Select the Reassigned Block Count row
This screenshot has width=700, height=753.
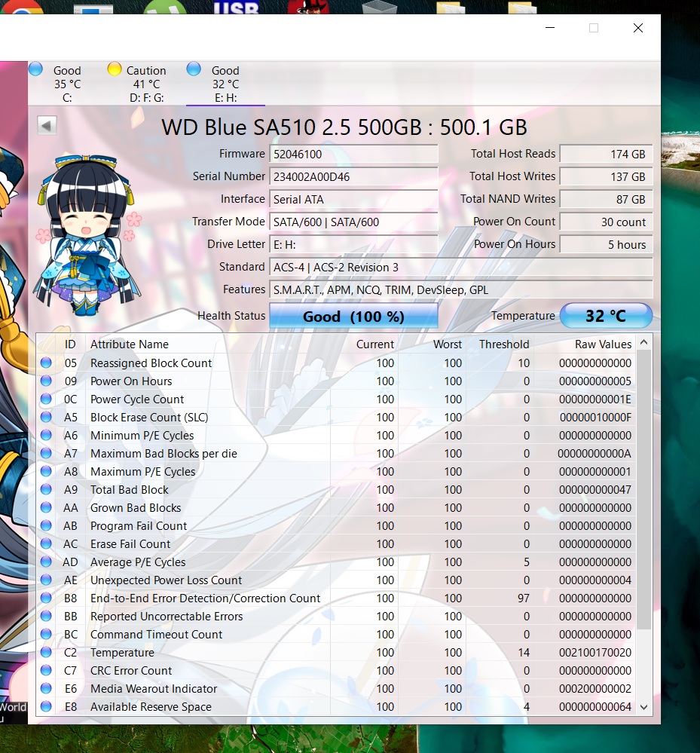[337, 363]
